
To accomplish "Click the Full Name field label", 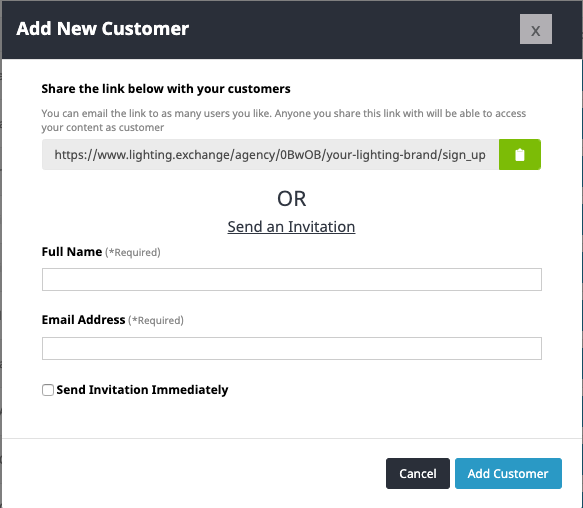I will (x=72, y=252).
